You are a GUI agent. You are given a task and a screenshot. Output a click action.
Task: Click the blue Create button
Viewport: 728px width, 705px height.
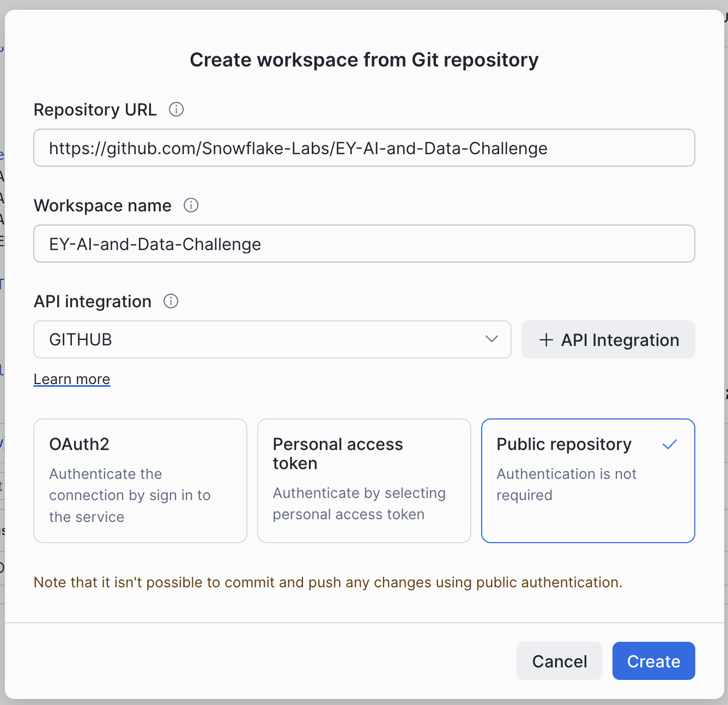(x=653, y=661)
